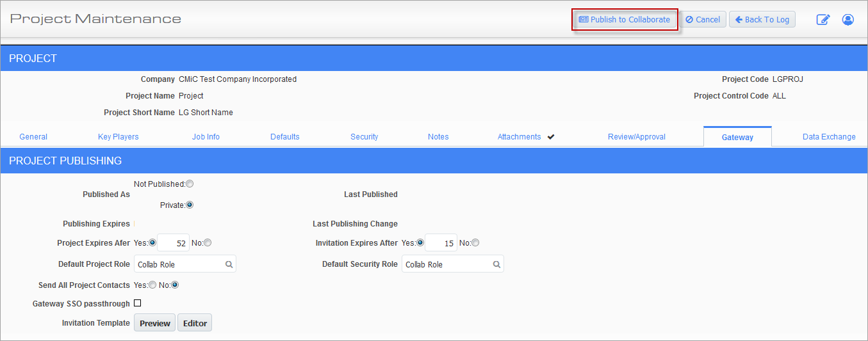The height and width of the screenshot is (341, 868).
Task: Choose No for Project Expires After
Action: point(208,243)
